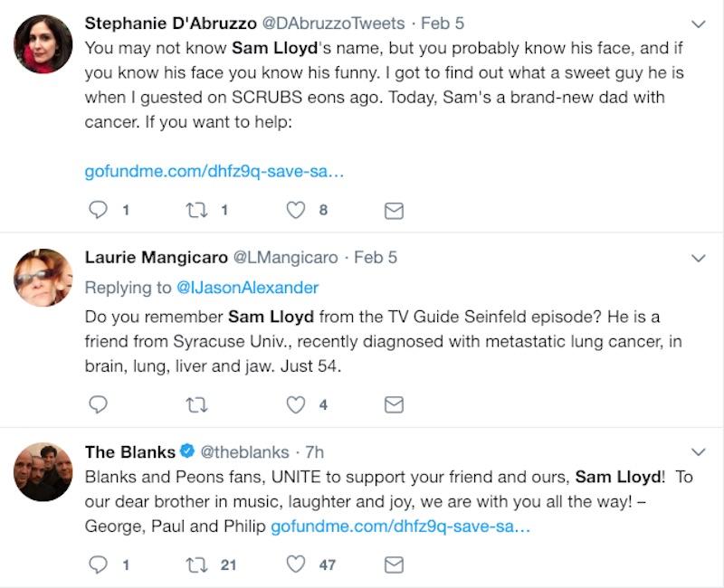Expand the menu chevron on Laurie Mangicaro's tweet
The image size is (724, 588).
click(698, 258)
